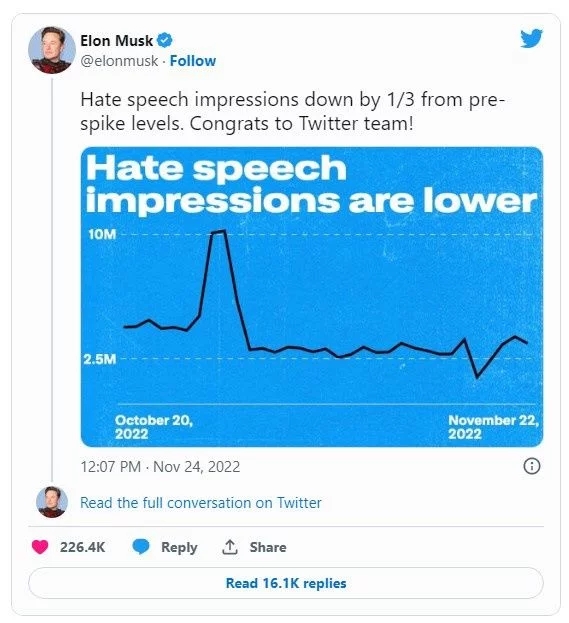Open the tweet info circle icon
The image size is (569, 623).
[x=532, y=466]
